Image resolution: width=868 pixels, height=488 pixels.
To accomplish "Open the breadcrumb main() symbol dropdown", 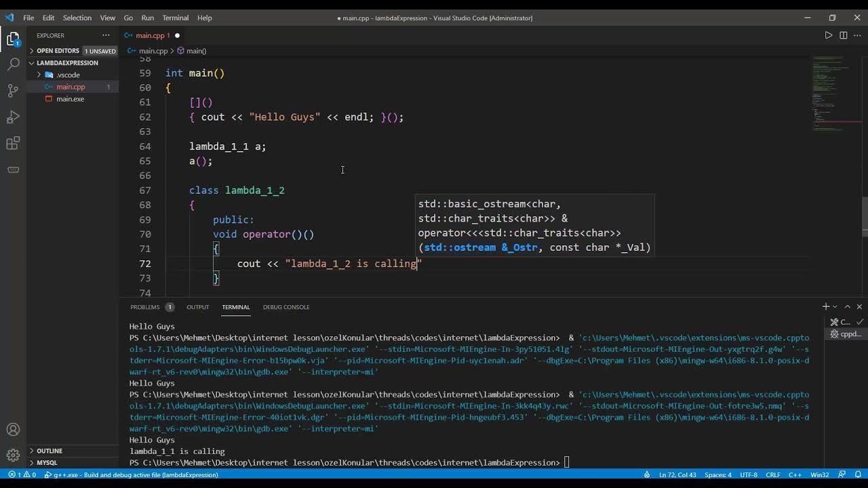I will coord(192,51).
